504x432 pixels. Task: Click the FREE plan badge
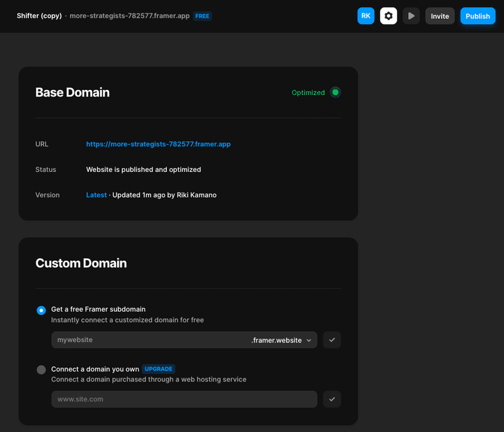point(202,16)
